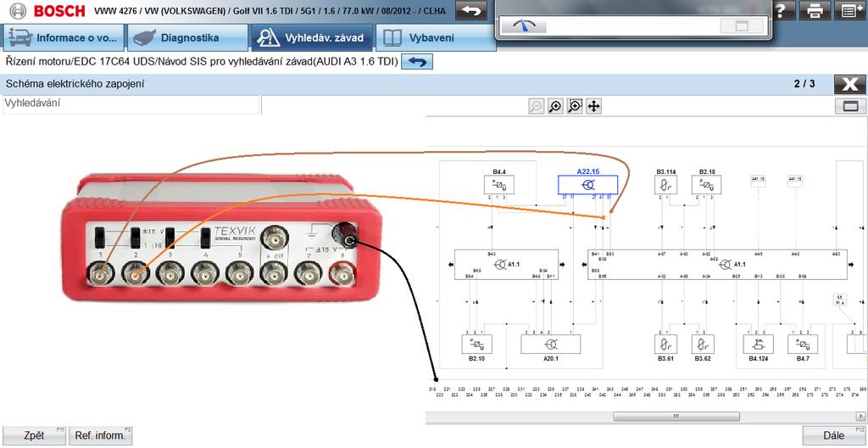The height and width of the screenshot is (448, 868).
Task: Click the vehicle description text in the title bar
Action: click(x=270, y=10)
